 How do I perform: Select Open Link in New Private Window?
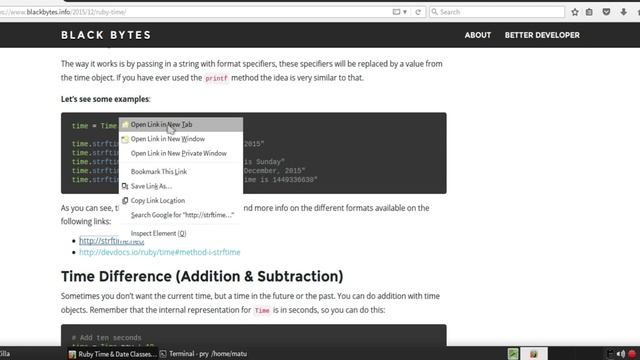181,153
